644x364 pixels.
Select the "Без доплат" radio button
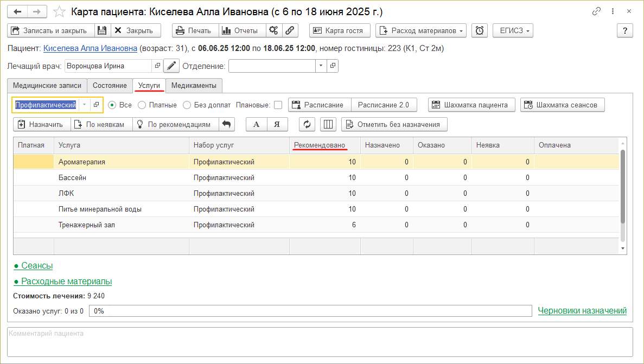click(187, 105)
